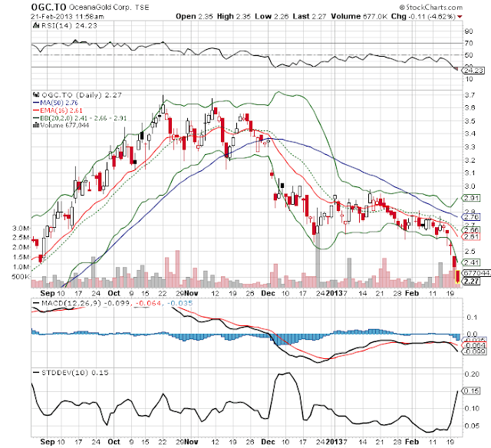Open the StockCharts.com attribution link
491x448 pixels.
tap(431, 7)
